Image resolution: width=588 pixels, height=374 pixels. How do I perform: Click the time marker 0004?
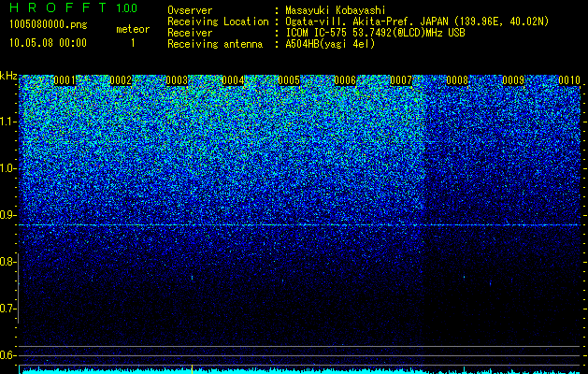pyautogui.click(x=233, y=80)
